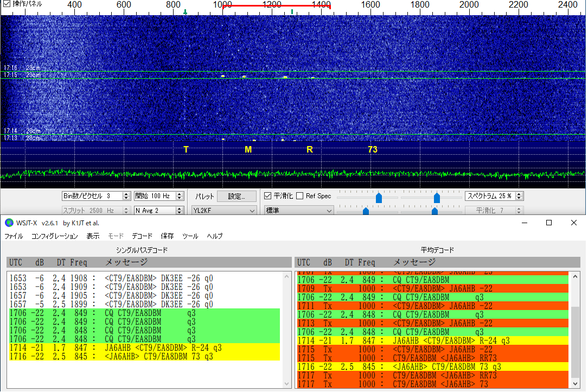Image resolution: width=588 pixels, height=392 pixels.
Task: Open the コンフィグレーション menu
Action: point(54,236)
